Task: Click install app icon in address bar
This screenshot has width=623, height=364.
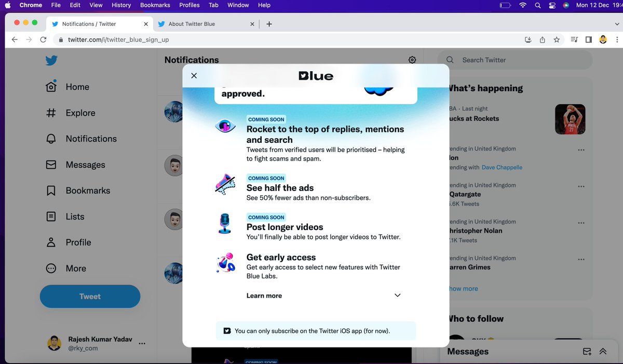Action: (x=528, y=39)
